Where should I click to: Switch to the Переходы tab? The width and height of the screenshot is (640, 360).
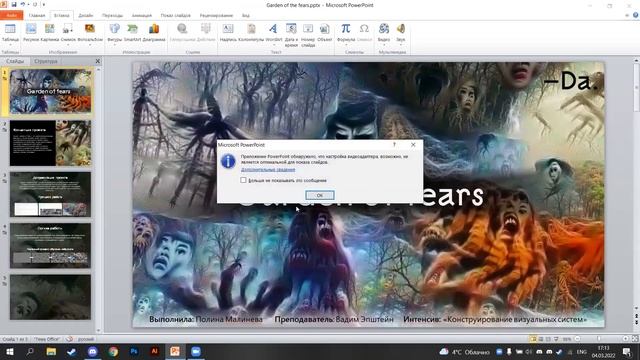112,15
